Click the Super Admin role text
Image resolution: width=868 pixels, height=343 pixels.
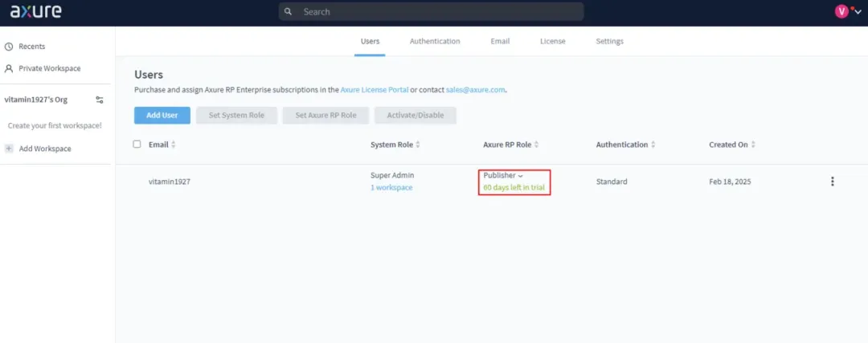(x=392, y=175)
